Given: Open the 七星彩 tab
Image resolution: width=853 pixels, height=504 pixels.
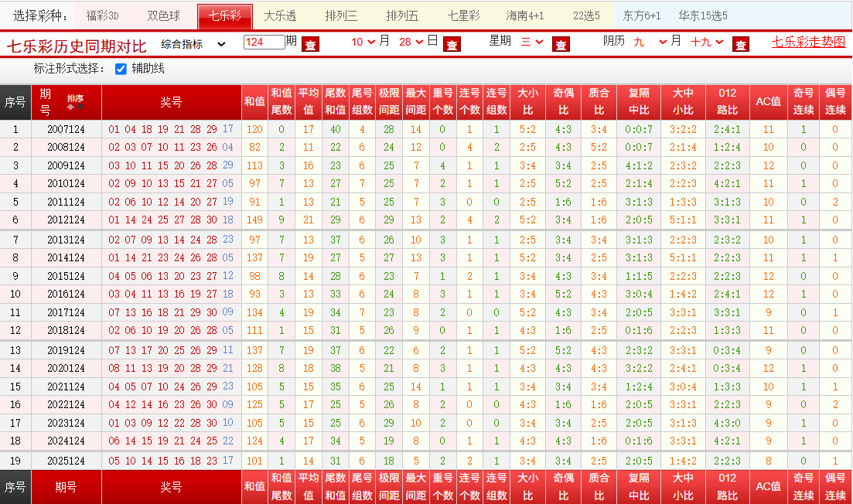Looking at the screenshot, I should (x=463, y=16).
